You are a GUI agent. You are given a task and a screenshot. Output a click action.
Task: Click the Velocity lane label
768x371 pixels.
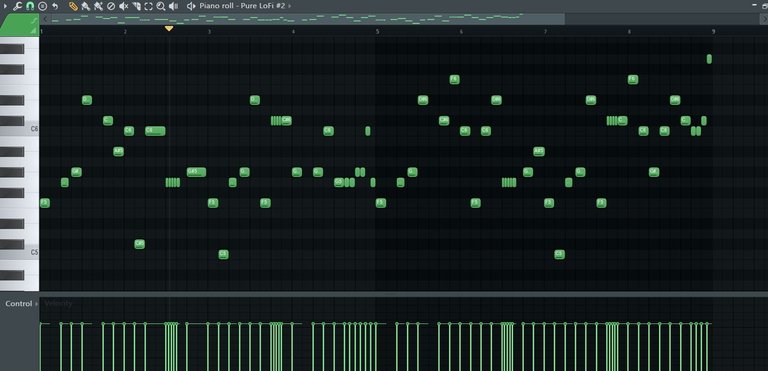[x=58, y=303]
